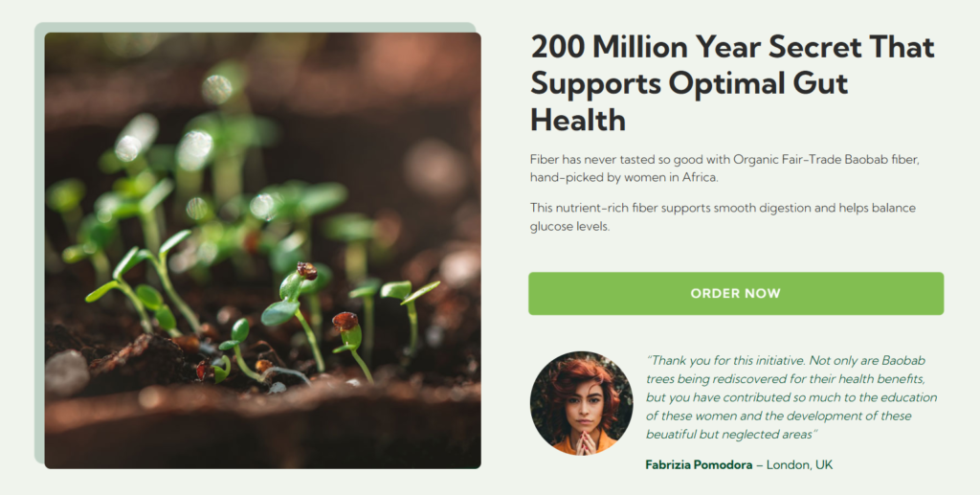This screenshot has width=980, height=495.
Task: Click the "hand-picked by women in Africa" line
Action: coord(625,178)
